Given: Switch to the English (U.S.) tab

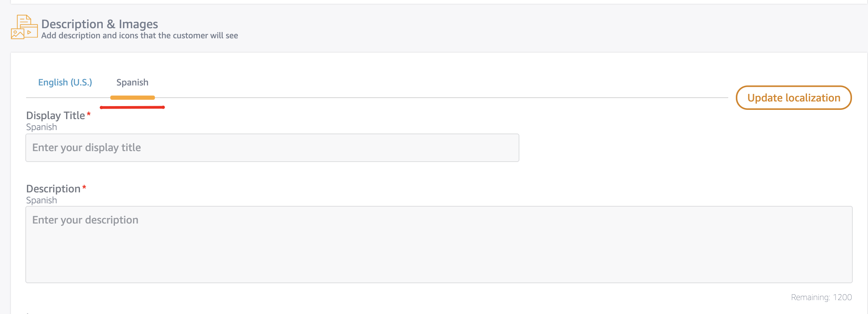Looking at the screenshot, I should click(x=65, y=82).
